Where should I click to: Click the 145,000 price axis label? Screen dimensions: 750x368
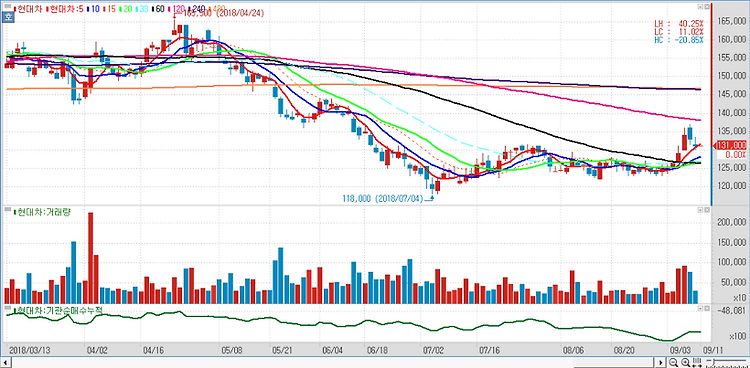click(x=731, y=94)
